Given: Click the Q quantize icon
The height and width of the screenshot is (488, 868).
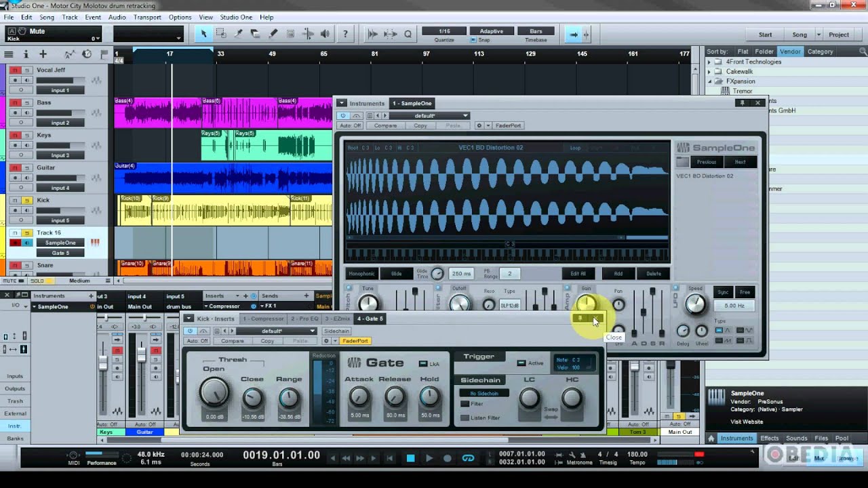Looking at the screenshot, I should [x=408, y=34].
